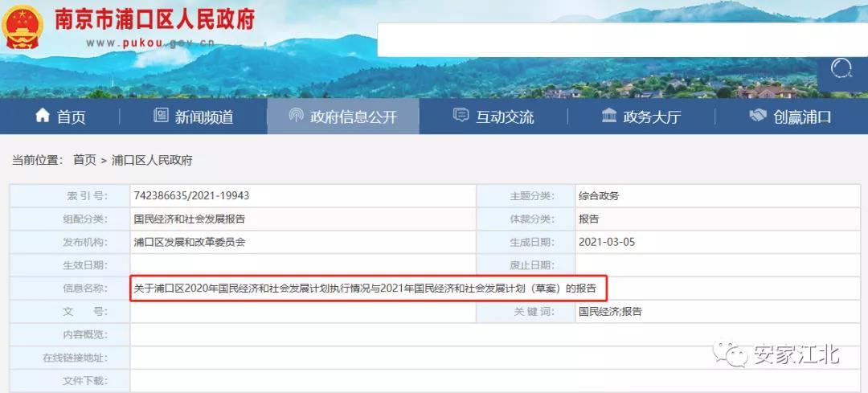Click the 首页 breadcrumb link
Screen dimensions: 868x393
pos(84,161)
